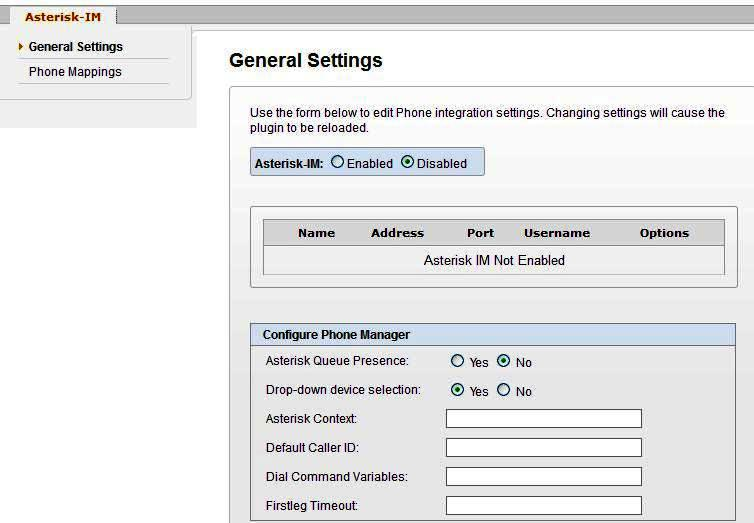
Task: Click the 'Drop-down device selection:' label
Action: (x=343, y=390)
